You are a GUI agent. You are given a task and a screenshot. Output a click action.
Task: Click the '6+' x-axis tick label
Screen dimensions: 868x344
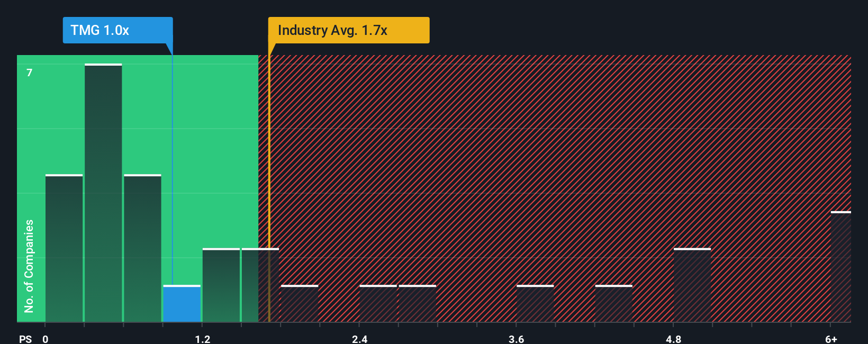coord(831,339)
